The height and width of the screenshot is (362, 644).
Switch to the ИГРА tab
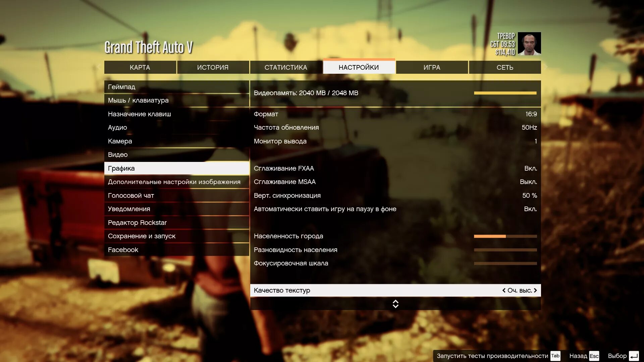point(432,67)
